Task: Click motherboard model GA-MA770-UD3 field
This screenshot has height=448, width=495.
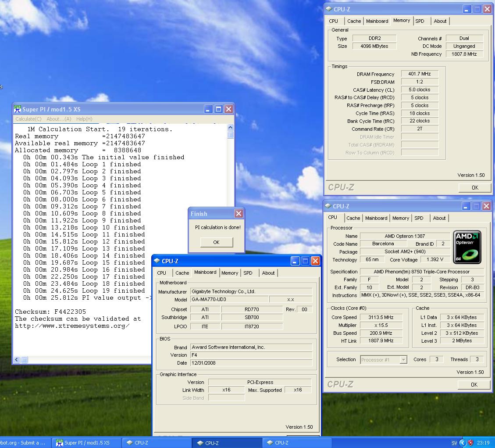Action: click(x=229, y=299)
